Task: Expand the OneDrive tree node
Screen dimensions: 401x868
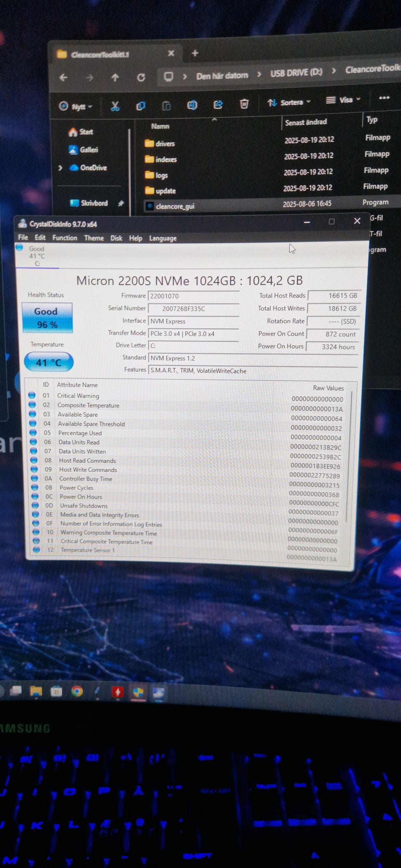Action: coord(60,168)
